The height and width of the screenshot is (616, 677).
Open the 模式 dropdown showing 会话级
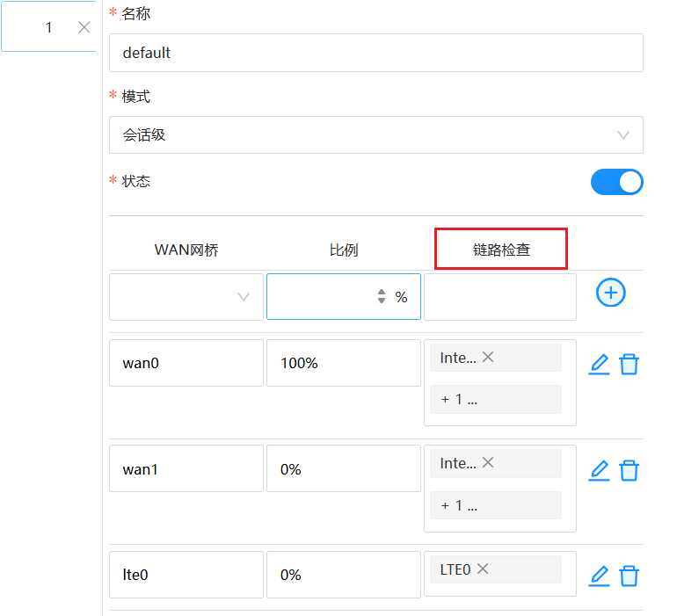point(375,135)
